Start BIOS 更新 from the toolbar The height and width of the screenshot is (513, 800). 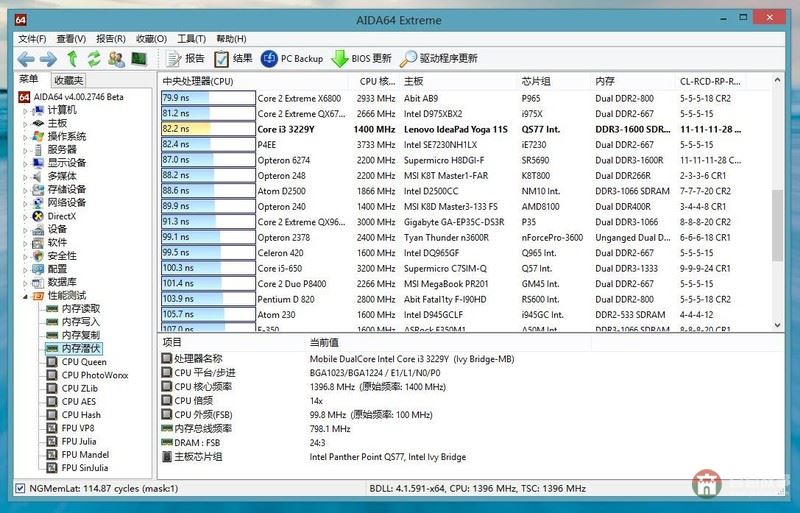coord(362,59)
